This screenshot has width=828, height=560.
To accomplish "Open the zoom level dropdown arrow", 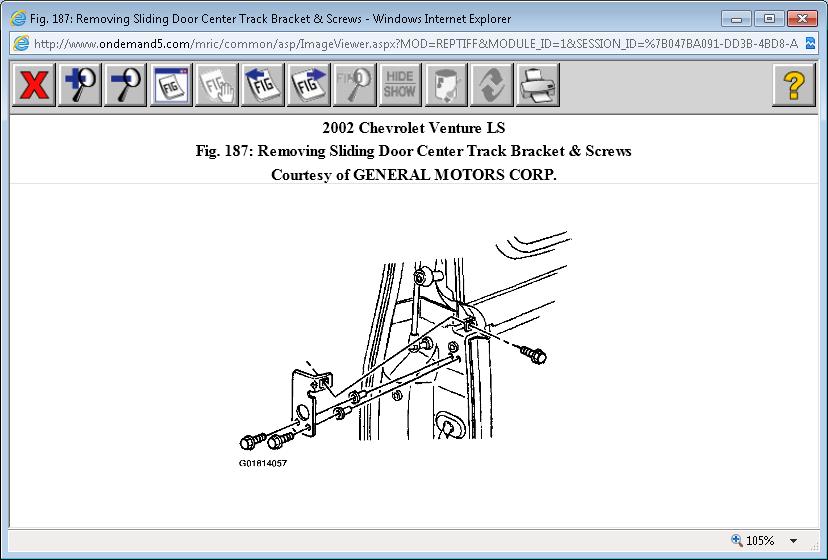I will coord(793,540).
